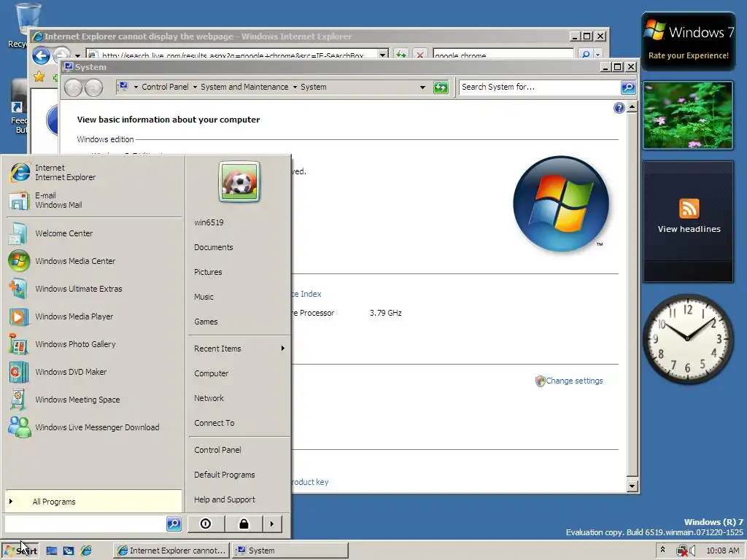747x560 pixels.
Task: Show hidden tray icons chevron
Action: click(x=662, y=550)
